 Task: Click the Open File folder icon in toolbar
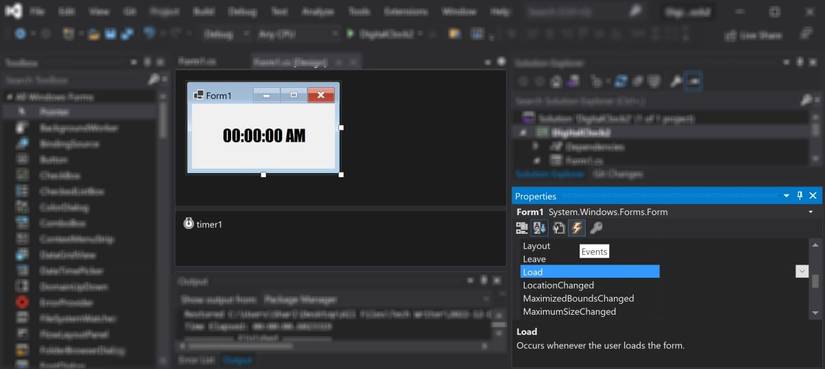click(94, 34)
